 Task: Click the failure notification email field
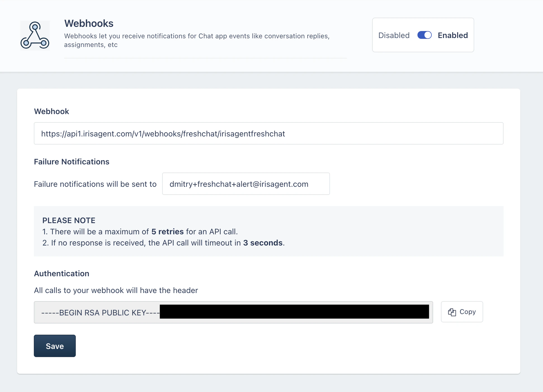tap(246, 184)
